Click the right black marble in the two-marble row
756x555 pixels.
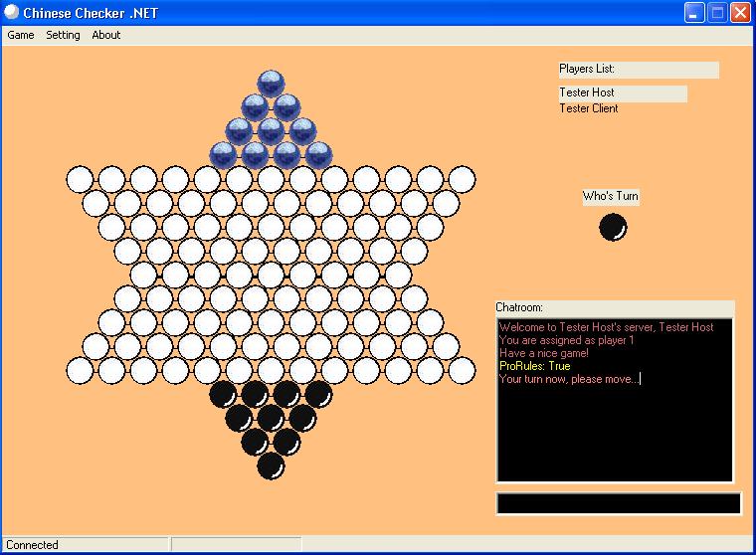click(x=286, y=442)
